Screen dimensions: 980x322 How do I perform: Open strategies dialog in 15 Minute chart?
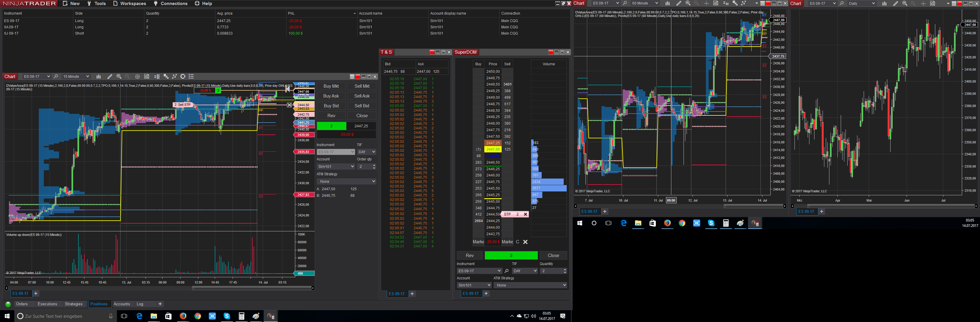click(175, 76)
